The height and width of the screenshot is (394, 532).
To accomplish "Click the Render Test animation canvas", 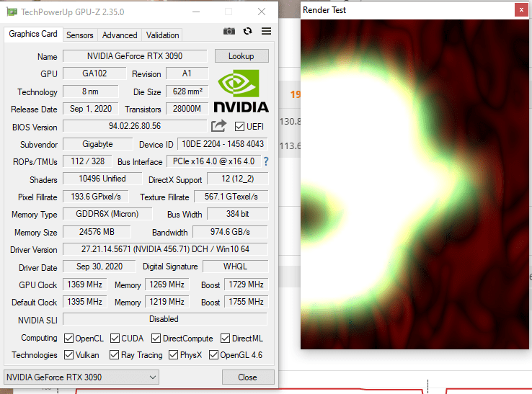I will tap(414, 184).
